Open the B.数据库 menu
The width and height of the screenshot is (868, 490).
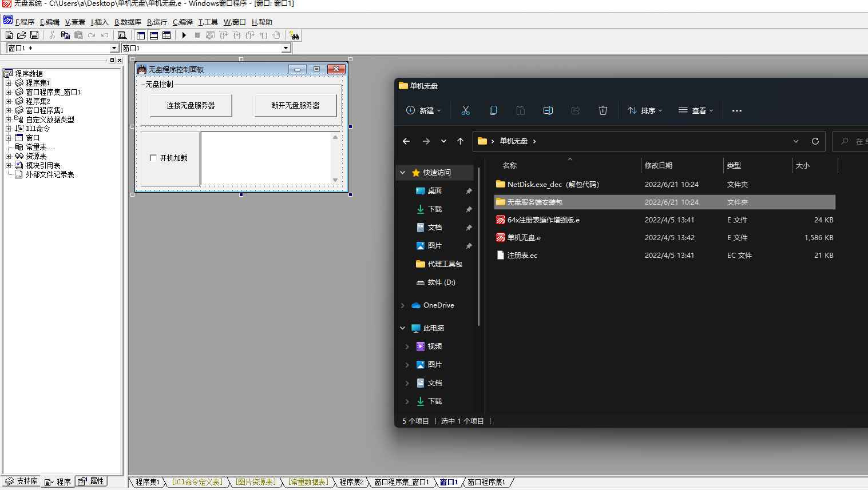click(128, 22)
